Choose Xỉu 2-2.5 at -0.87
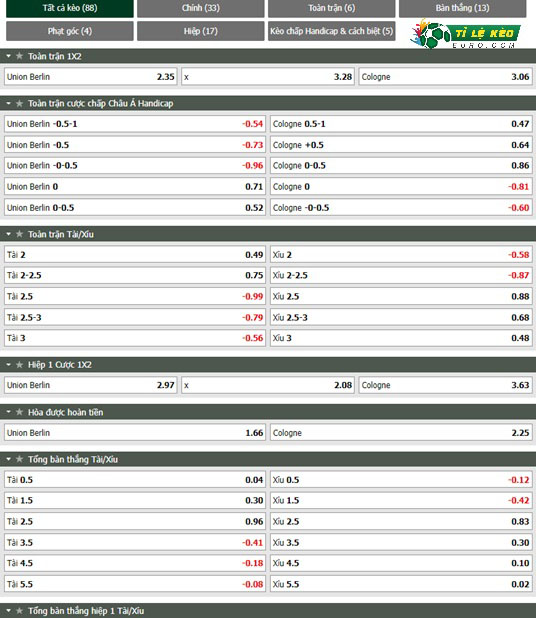 point(401,275)
